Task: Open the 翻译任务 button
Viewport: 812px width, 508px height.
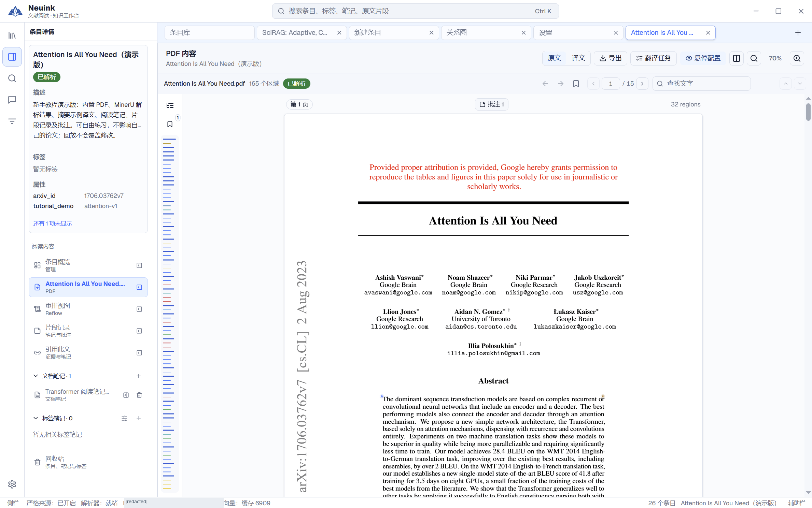Action: coord(653,58)
